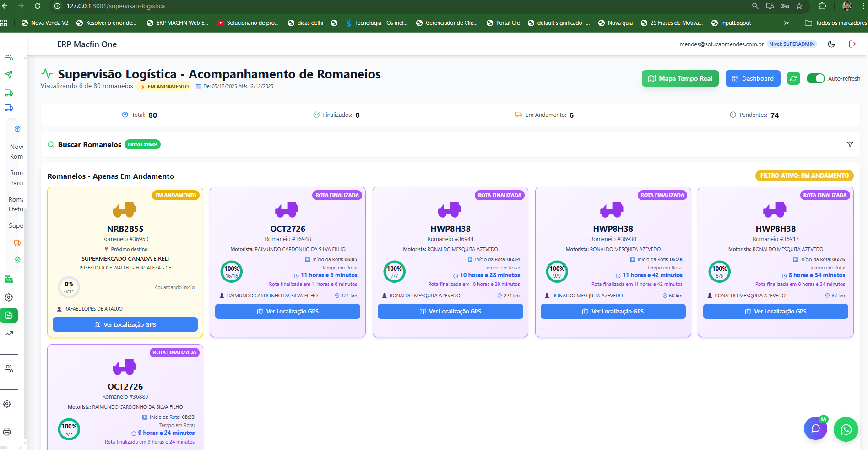Click the green refresh icon near Auto-refresh

[x=793, y=78]
